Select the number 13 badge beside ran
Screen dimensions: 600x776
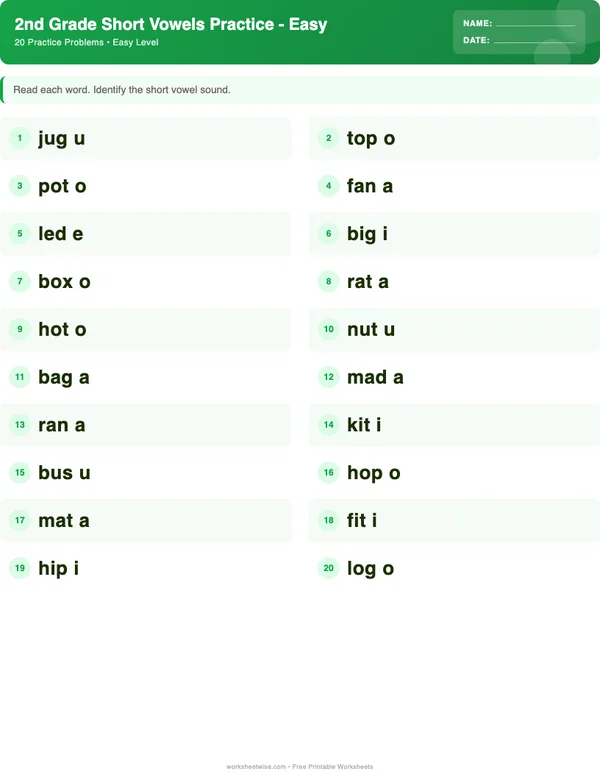19,425
